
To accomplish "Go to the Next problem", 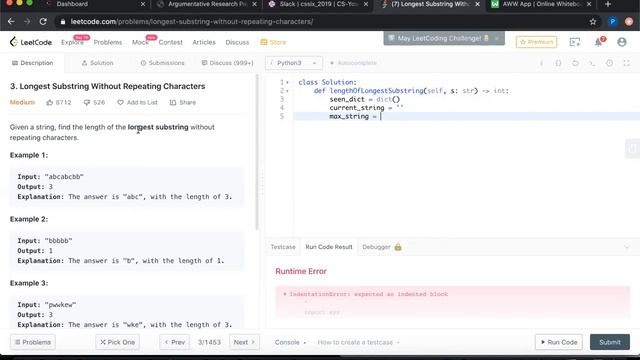I will click(244, 342).
